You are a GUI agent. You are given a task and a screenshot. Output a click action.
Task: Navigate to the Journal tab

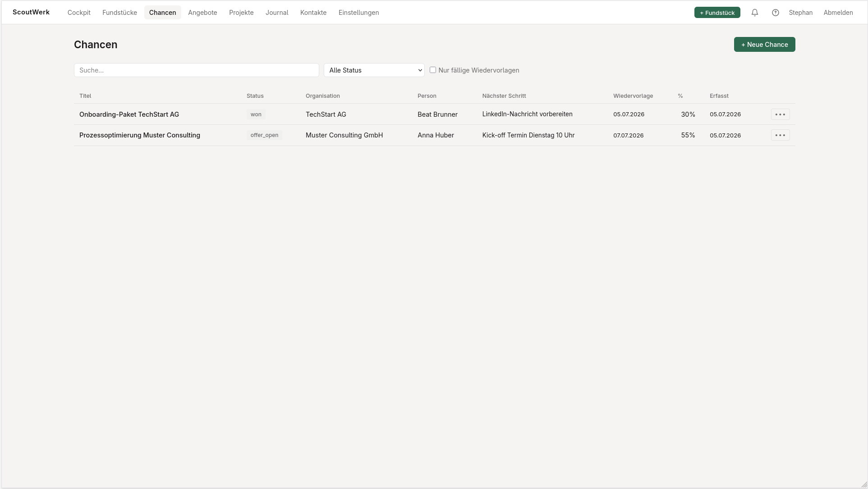(x=277, y=13)
